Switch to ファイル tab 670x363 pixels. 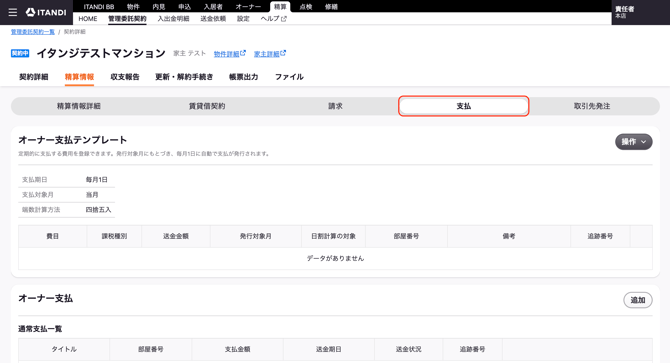click(x=289, y=77)
